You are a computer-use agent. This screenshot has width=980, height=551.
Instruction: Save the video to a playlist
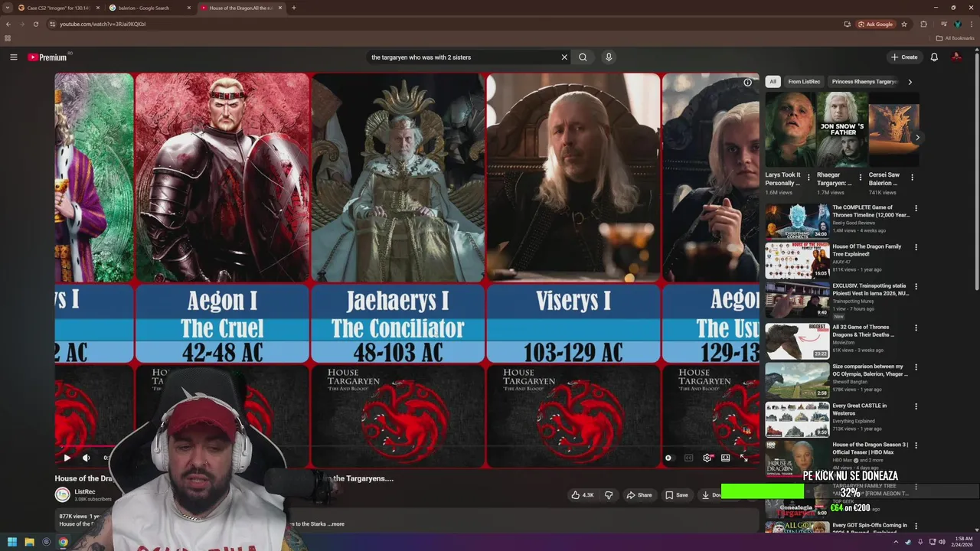(676, 495)
